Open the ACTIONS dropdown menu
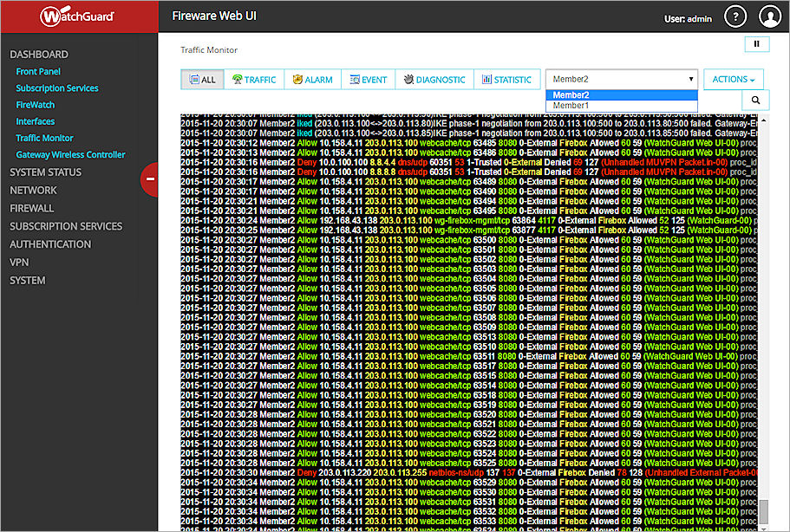This screenshot has height=532, width=790. tap(733, 80)
